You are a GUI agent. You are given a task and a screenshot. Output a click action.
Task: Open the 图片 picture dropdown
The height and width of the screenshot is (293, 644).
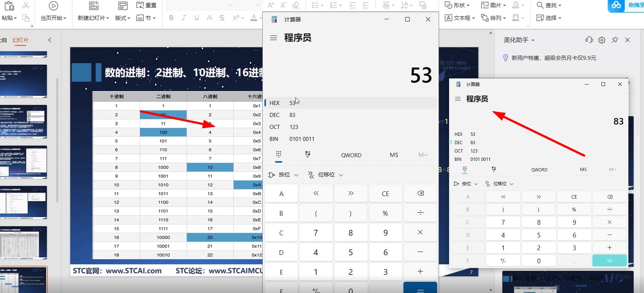tap(493, 5)
